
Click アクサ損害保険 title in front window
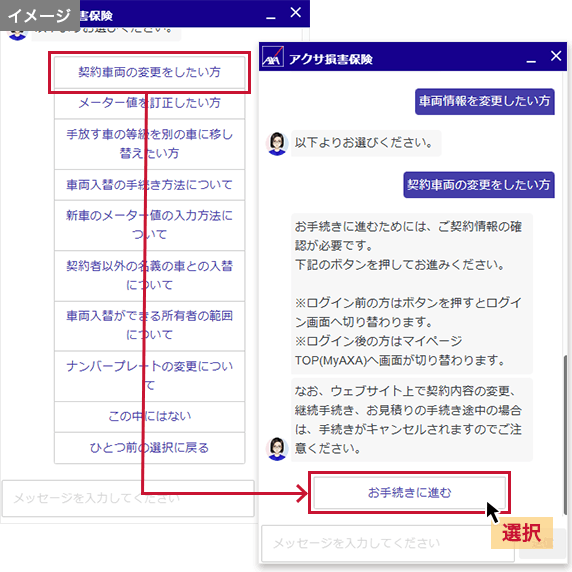pyautogui.click(x=331, y=59)
